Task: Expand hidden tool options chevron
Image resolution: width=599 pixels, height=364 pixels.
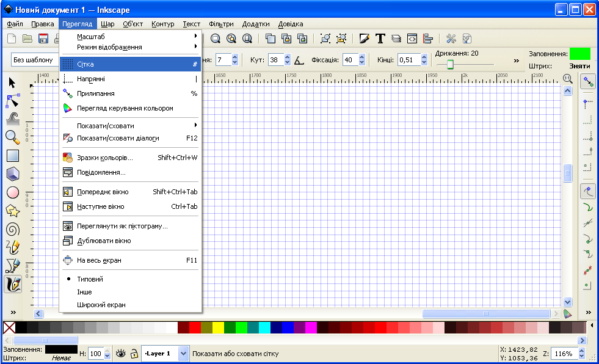Action: point(517,60)
